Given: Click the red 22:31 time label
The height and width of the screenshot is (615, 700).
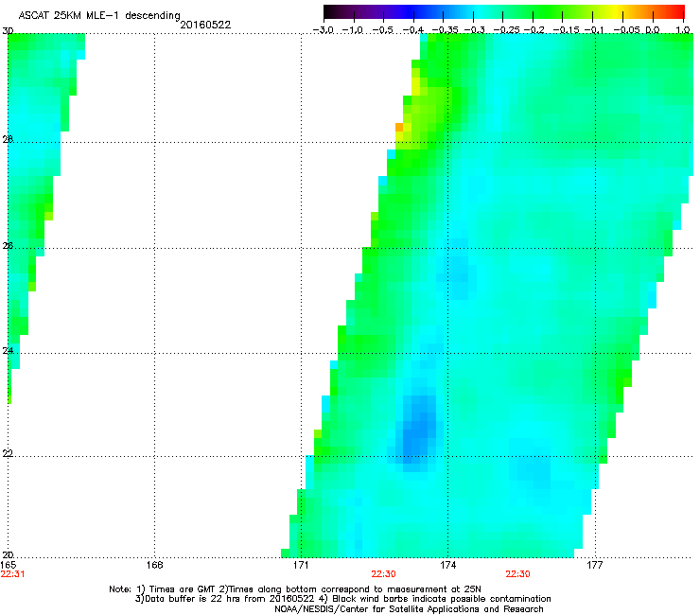Looking at the screenshot, I should [12, 574].
